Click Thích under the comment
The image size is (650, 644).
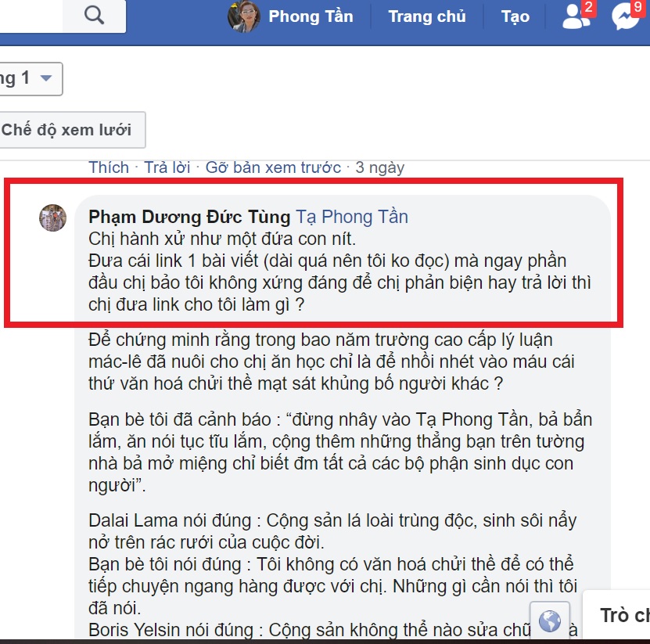tap(109, 167)
